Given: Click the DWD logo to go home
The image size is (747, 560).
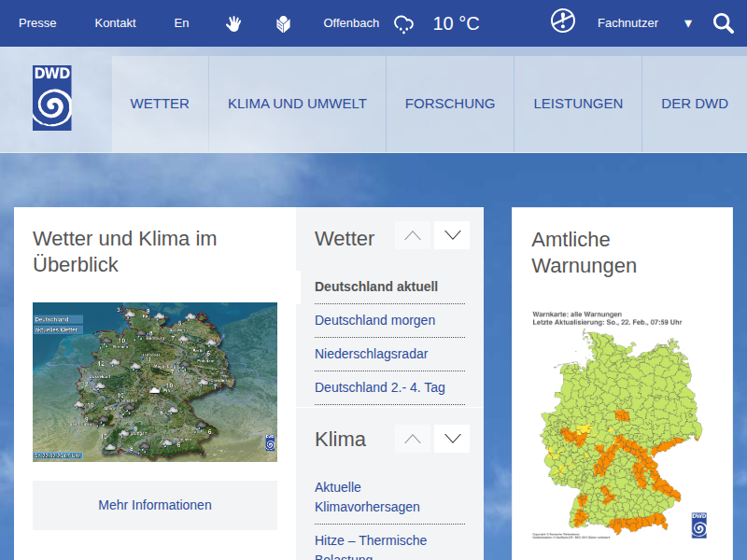Looking at the screenshot, I should pos(52,98).
